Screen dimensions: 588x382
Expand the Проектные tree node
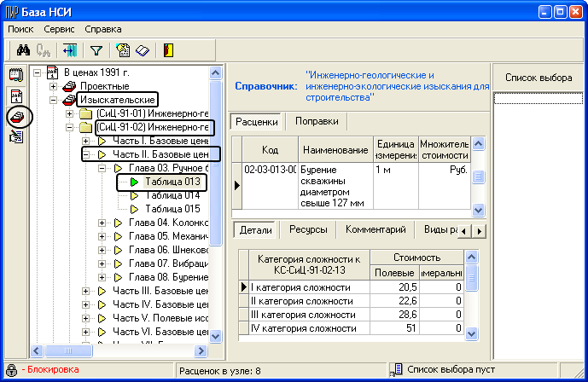pyautogui.click(x=54, y=86)
